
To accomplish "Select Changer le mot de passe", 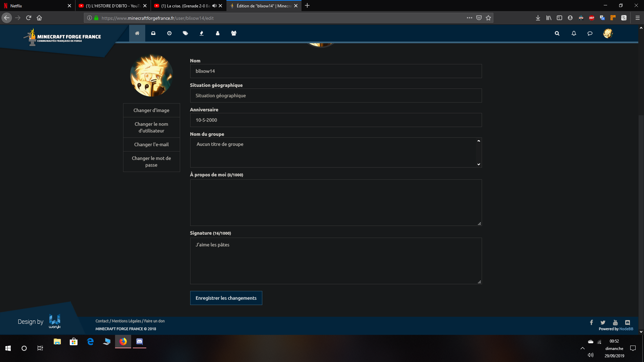I will [x=151, y=162].
